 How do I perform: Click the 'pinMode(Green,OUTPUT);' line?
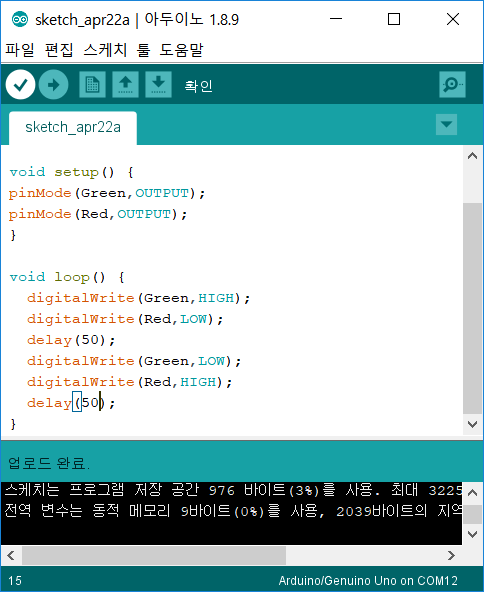(107, 193)
